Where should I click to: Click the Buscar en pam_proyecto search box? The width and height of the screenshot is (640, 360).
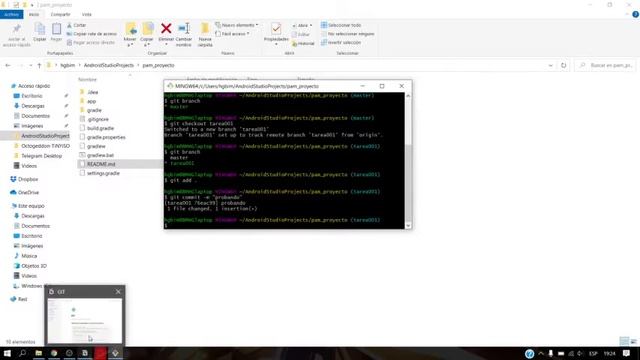pos(605,65)
